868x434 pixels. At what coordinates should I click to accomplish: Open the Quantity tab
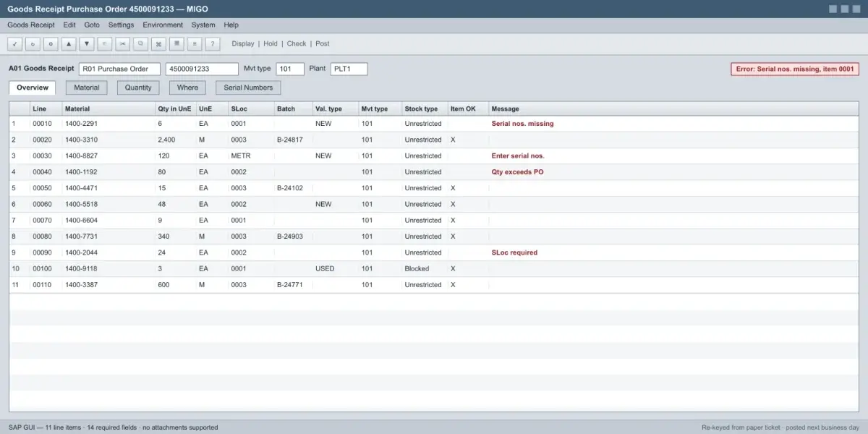click(138, 88)
